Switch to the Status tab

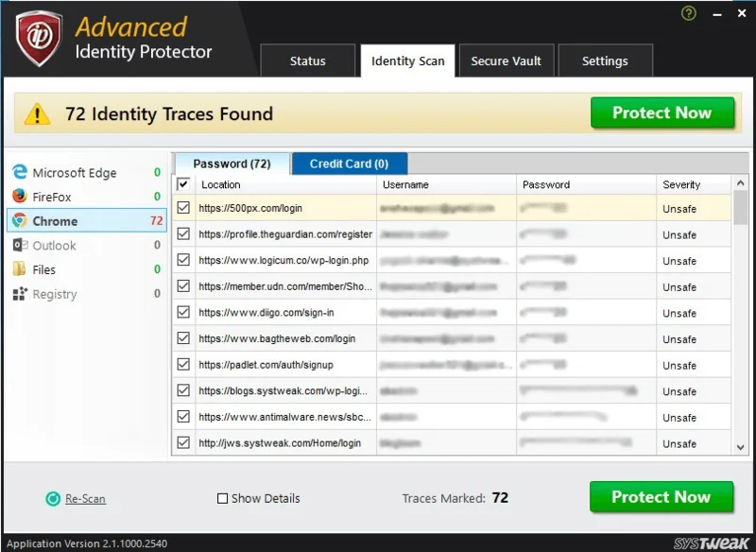[307, 60]
